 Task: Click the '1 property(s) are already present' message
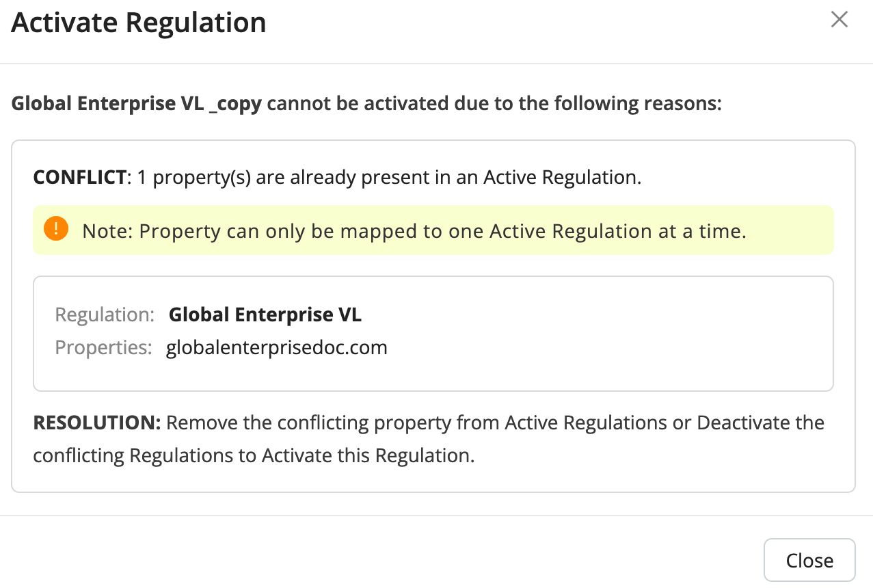click(389, 178)
